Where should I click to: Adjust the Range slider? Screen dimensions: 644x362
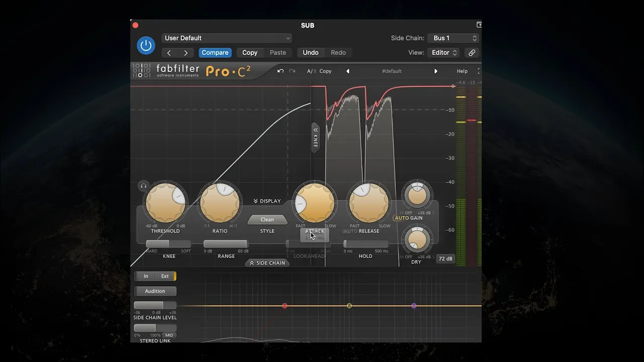click(226, 244)
